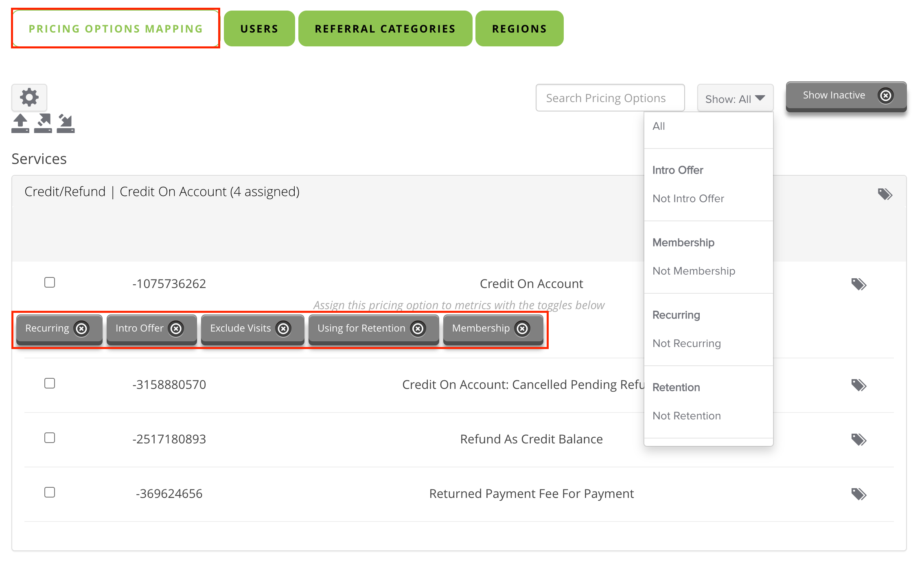
Task: Open the Show: All dropdown
Action: pyautogui.click(x=735, y=98)
